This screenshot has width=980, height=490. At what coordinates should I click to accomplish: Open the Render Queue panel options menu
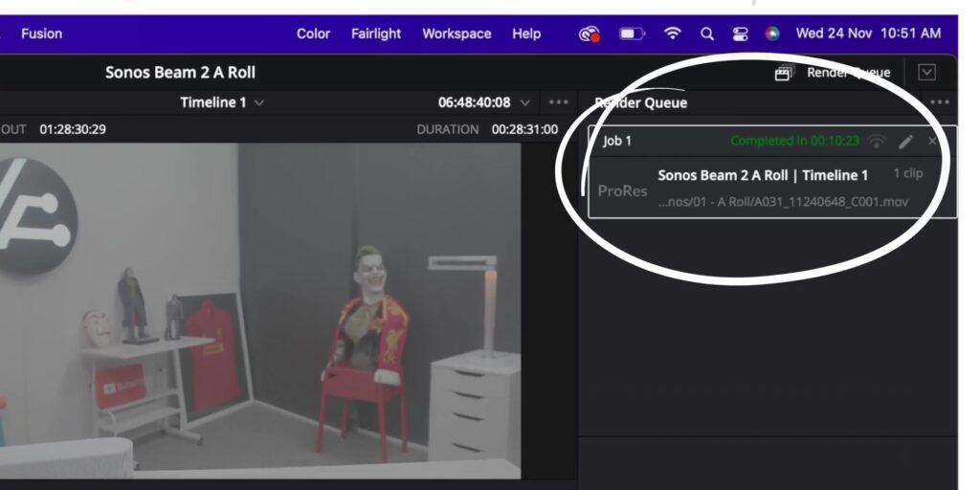[940, 102]
